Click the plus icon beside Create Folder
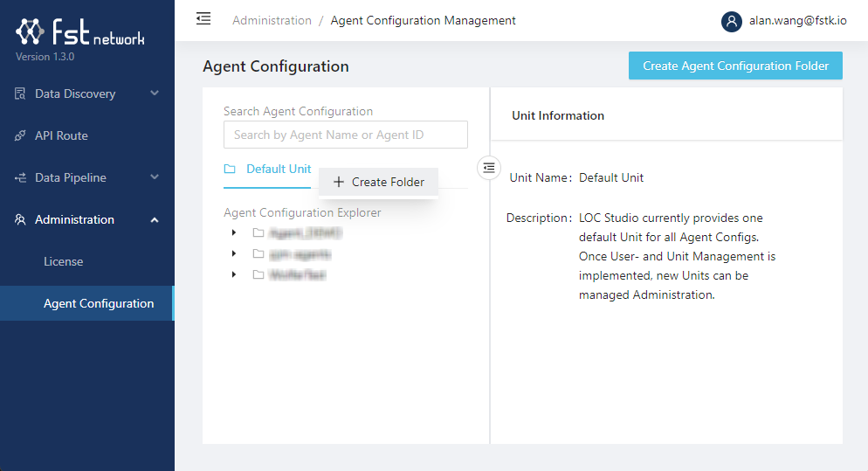This screenshot has height=471, width=868. [339, 182]
